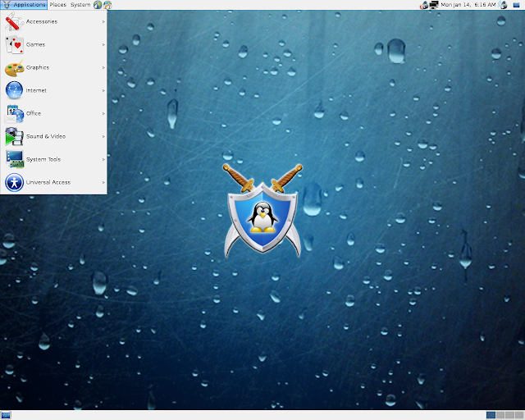Expand the Accessories submenu arrow
This screenshot has width=525, height=420.
[x=104, y=21]
